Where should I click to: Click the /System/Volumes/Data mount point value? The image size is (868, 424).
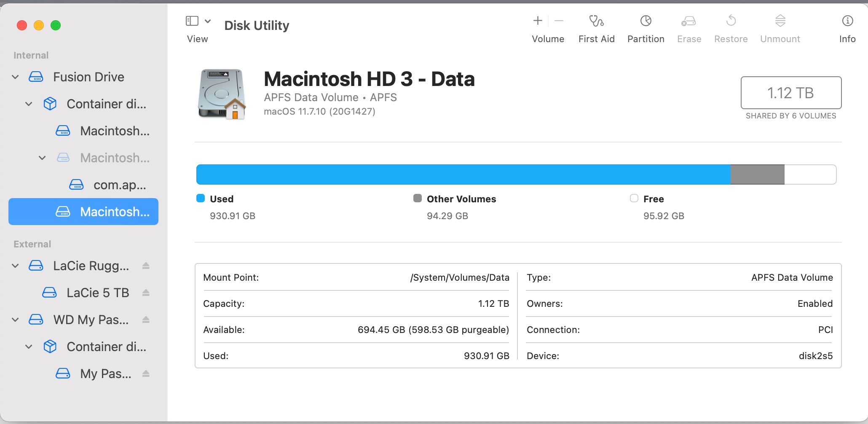tap(460, 277)
